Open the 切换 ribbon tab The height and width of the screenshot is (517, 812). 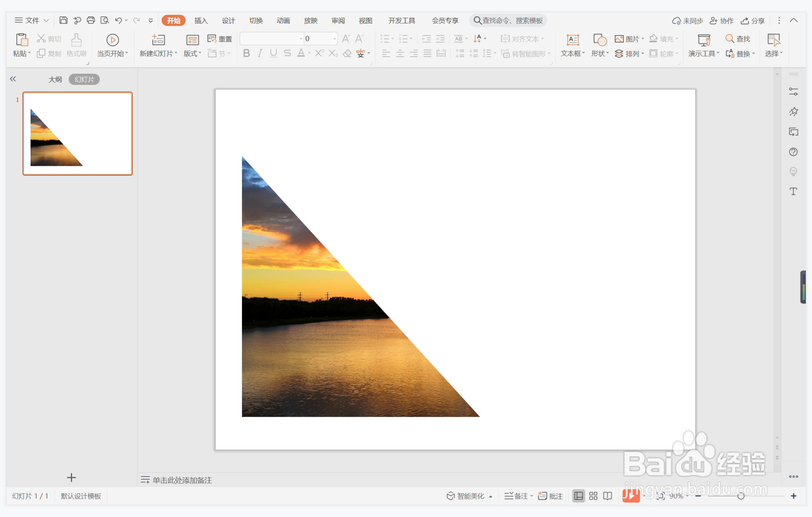(256, 20)
